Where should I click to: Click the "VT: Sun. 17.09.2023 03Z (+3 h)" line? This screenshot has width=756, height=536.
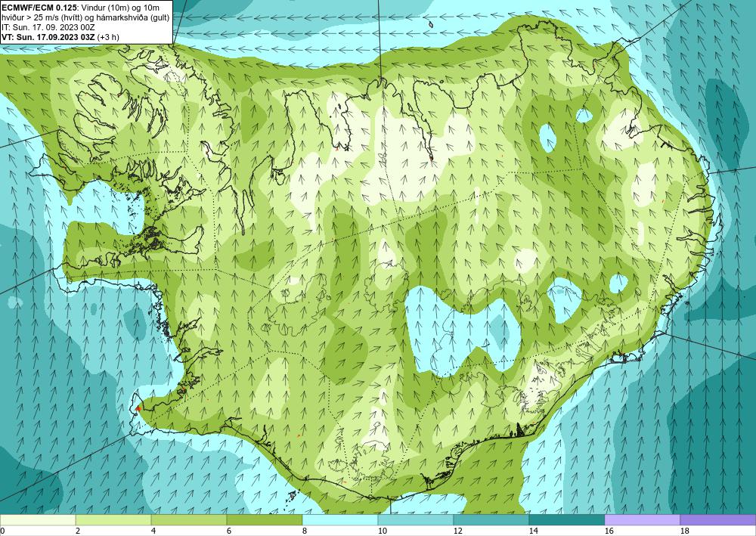[60, 36]
